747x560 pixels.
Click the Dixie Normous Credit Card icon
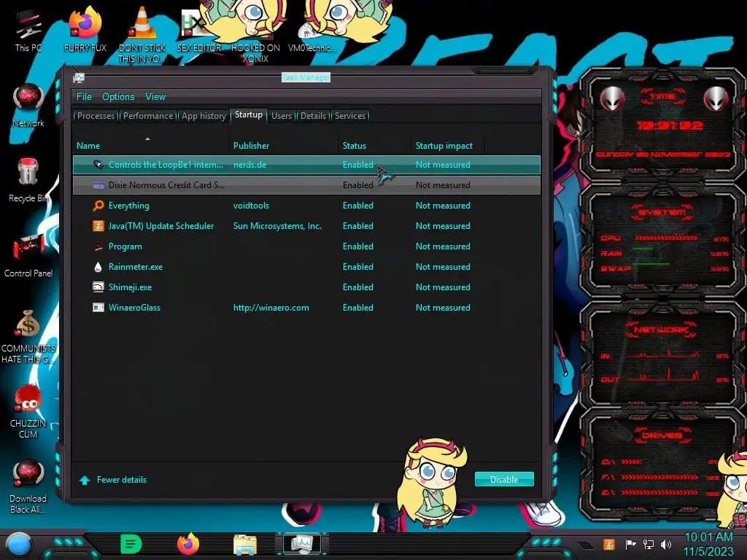pyautogui.click(x=98, y=185)
